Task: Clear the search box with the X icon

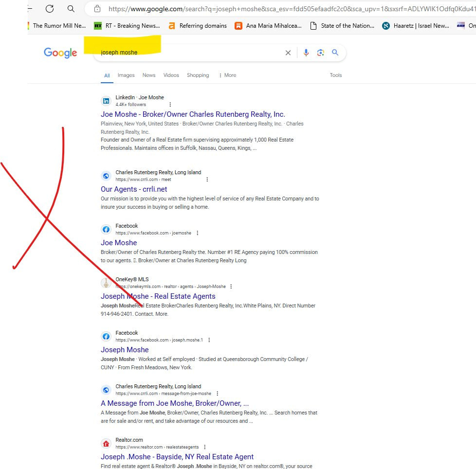Action: 288,53
